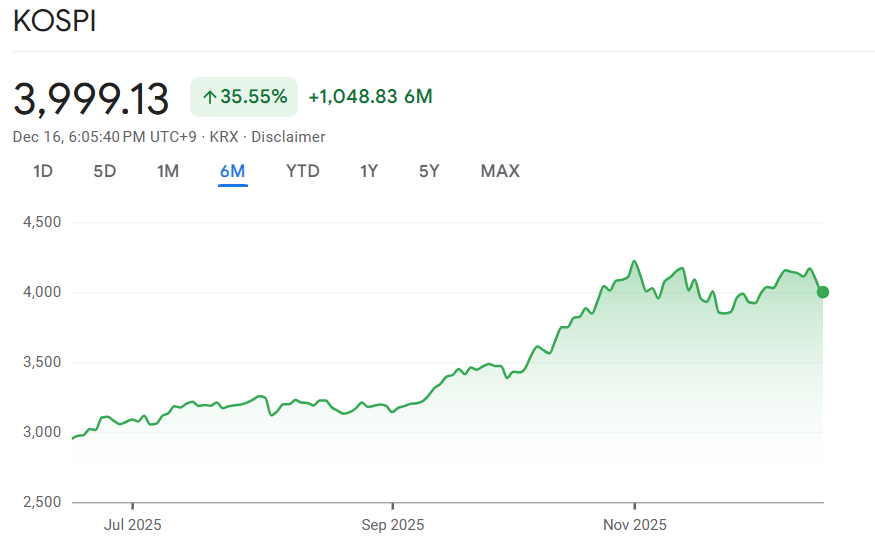This screenshot has width=875, height=542.
Task: Click the KOSPI index title
Action: [55, 22]
